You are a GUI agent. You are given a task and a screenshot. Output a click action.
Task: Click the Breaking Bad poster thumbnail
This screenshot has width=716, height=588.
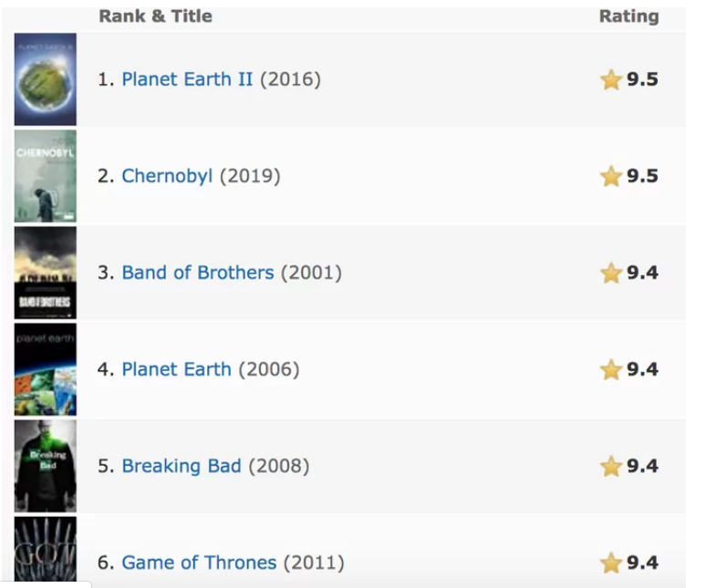46,467
